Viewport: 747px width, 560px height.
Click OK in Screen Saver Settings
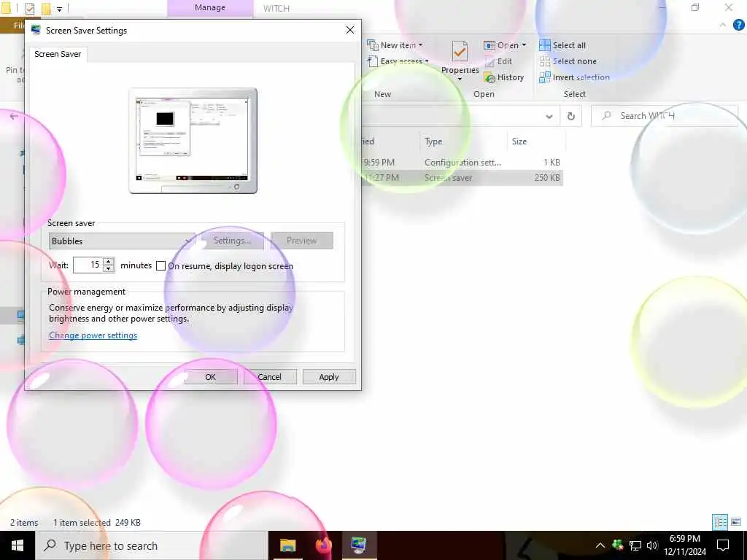point(211,377)
